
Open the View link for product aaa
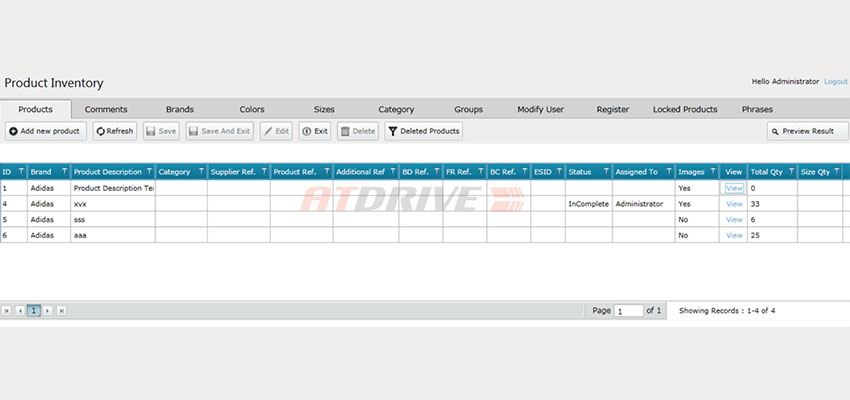tap(734, 235)
